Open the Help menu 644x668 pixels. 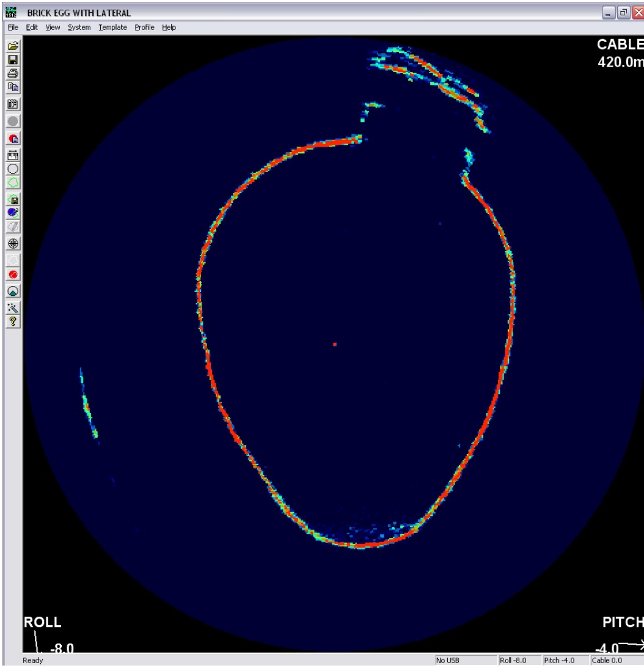[x=169, y=28]
